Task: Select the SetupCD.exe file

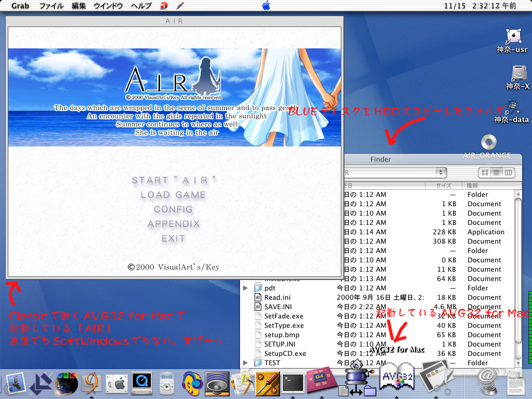Action: [285, 353]
